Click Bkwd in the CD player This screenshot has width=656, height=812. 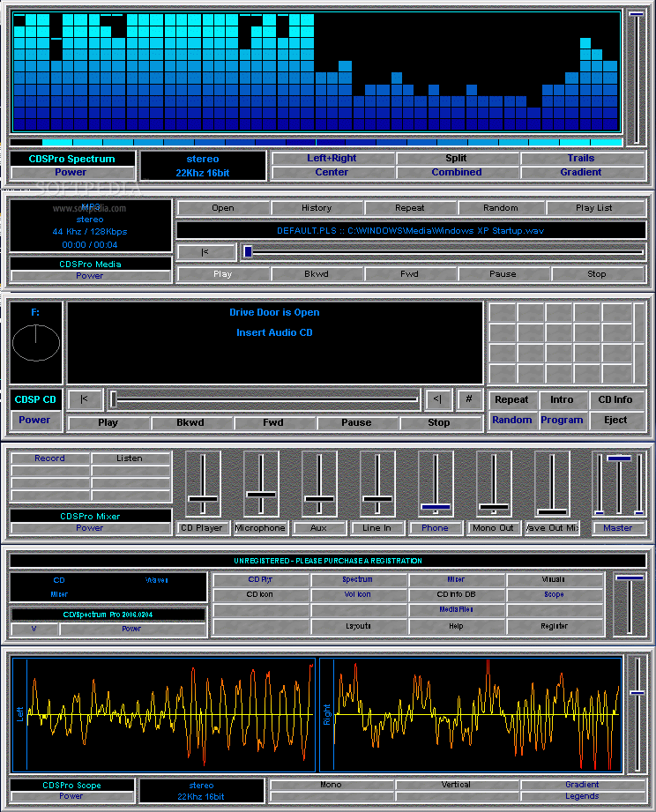pos(190,423)
